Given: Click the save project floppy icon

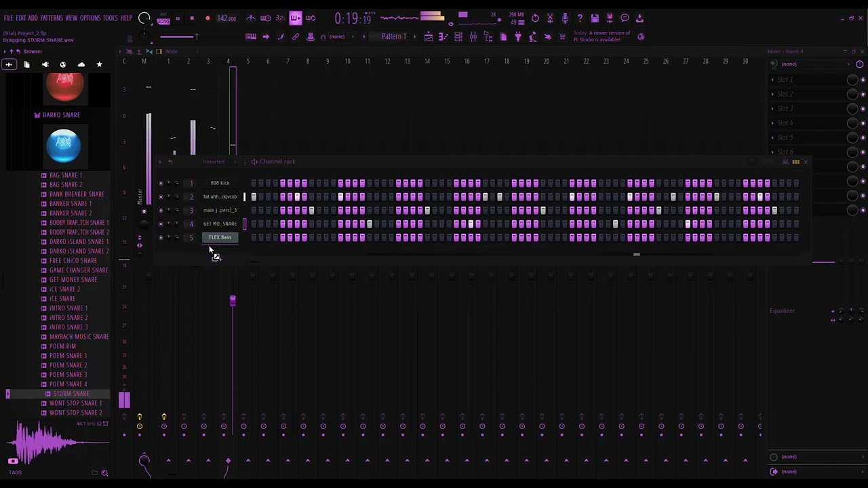Looking at the screenshot, I should point(595,18).
